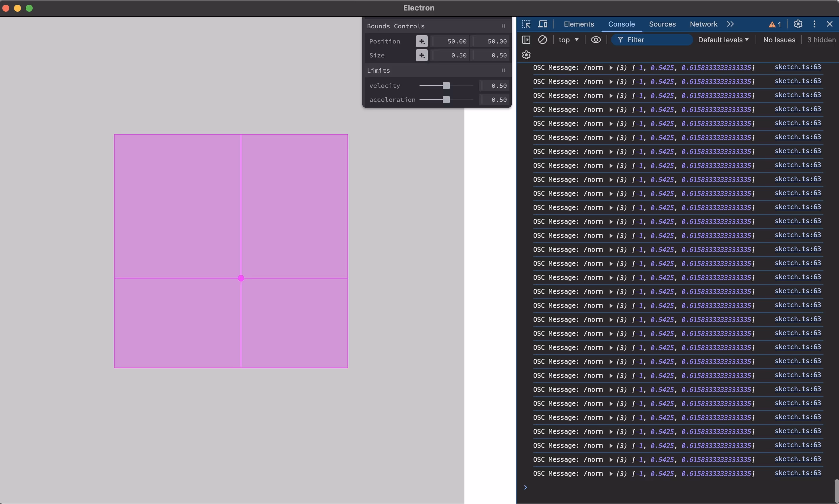
Task: Click the Size point picker button
Action: click(422, 55)
